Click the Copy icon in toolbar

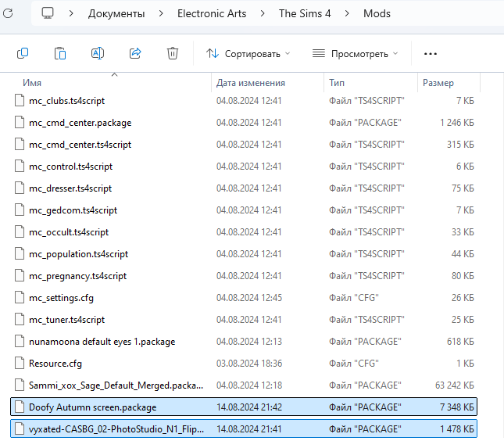pos(23,53)
